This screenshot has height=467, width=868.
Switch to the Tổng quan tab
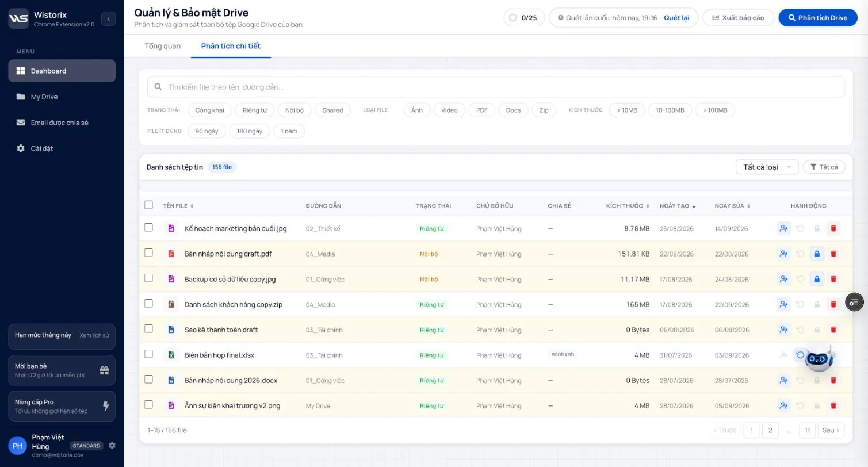tap(163, 46)
